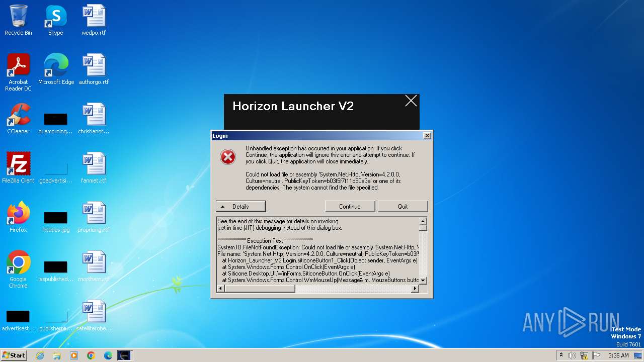Click Quit to close the application
Screen dimensions: 644x362
point(403,207)
